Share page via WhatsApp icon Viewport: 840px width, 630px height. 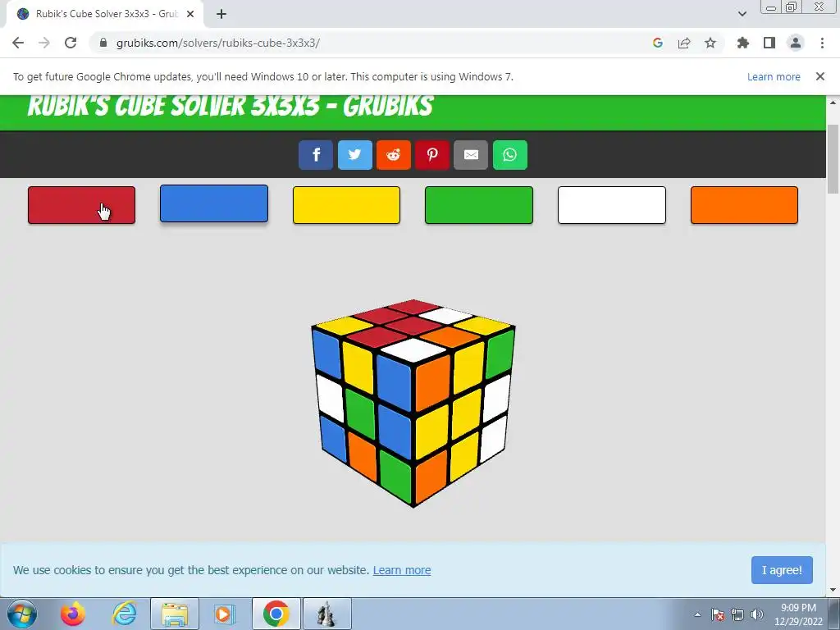pos(510,155)
